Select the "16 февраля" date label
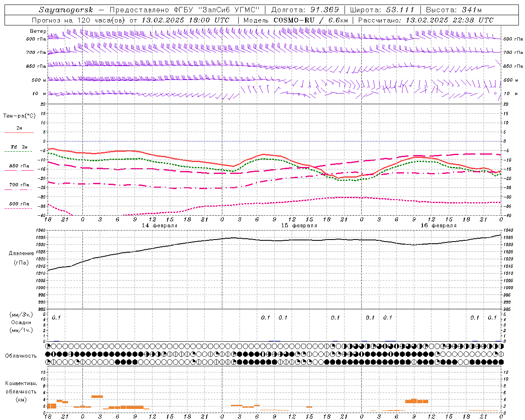This screenshot has height=420, width=525. click(x=438, y=226)
